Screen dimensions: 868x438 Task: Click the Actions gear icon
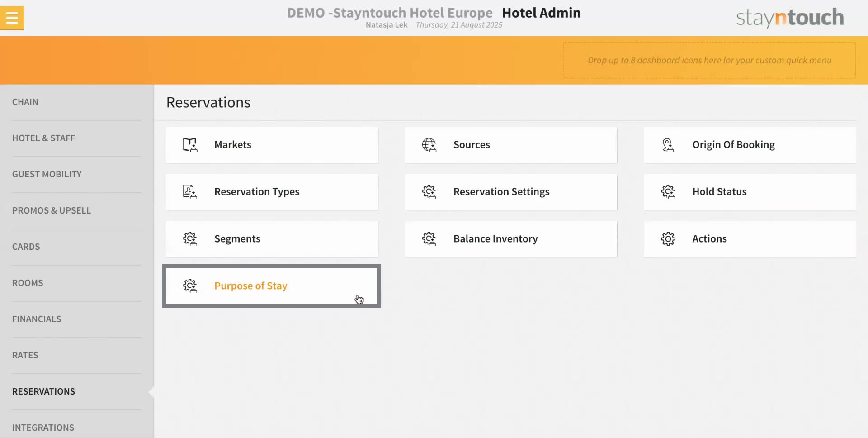pos(668,239)
